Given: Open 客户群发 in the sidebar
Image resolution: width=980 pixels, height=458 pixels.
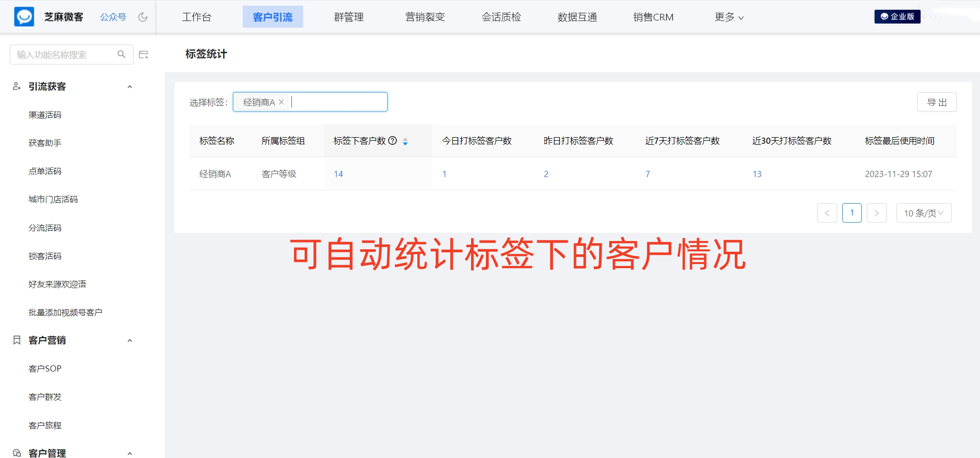Looking at the screenshot, I should pyautogui.click(x=45, y=397).
